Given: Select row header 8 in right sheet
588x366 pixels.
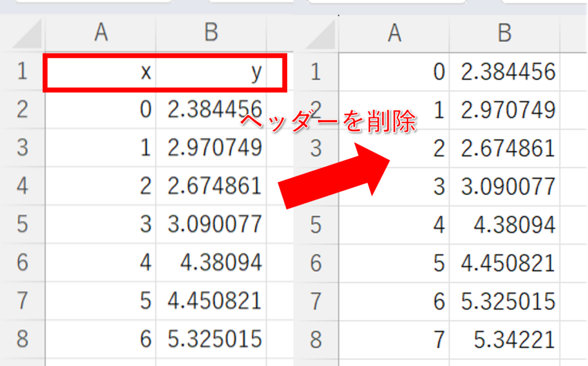Looking at the screenshot, I should pos(316,339).
